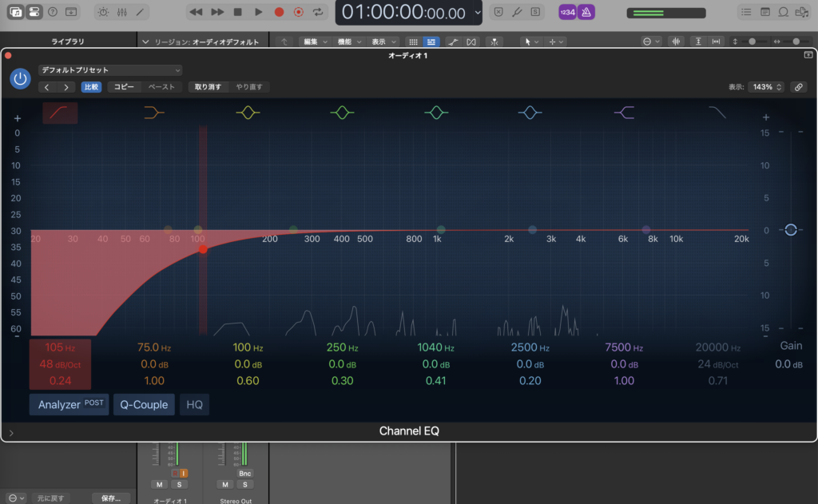The width and height of the screenshot is (818, 504).
Task: Toggle the 比較 compare button
Action: click(91, 87)
